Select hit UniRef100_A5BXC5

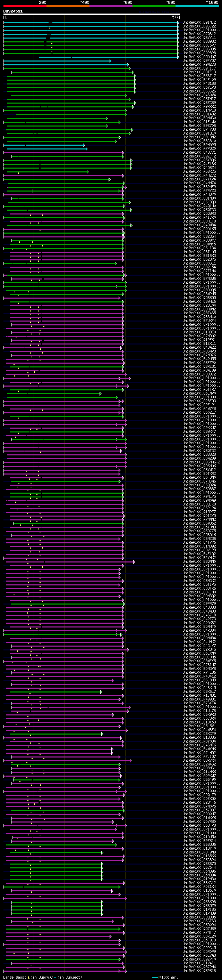coord(199,172)
